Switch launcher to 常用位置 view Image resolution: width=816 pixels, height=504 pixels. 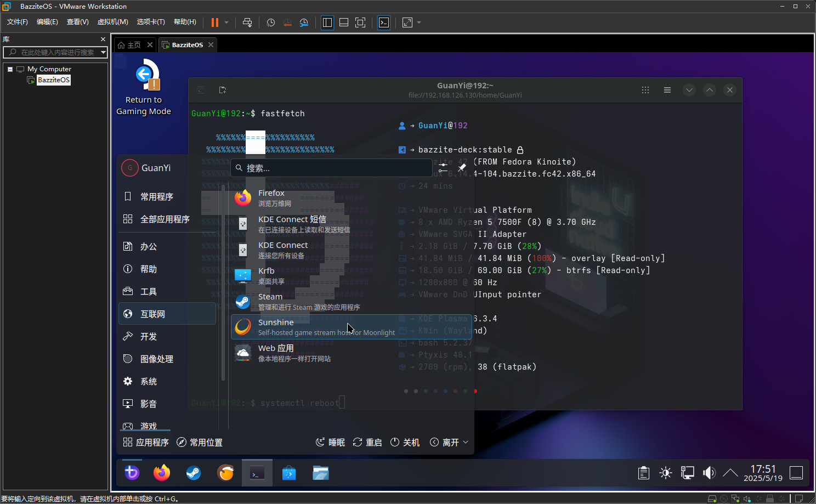[x=200, y=442]
